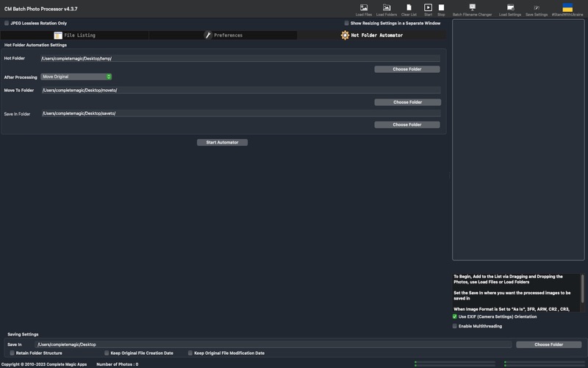Image resolution: width=588 pixels, height=368 pixels.
Task: Open the After Processing Move Original dropdown
Action: [76, 77]
